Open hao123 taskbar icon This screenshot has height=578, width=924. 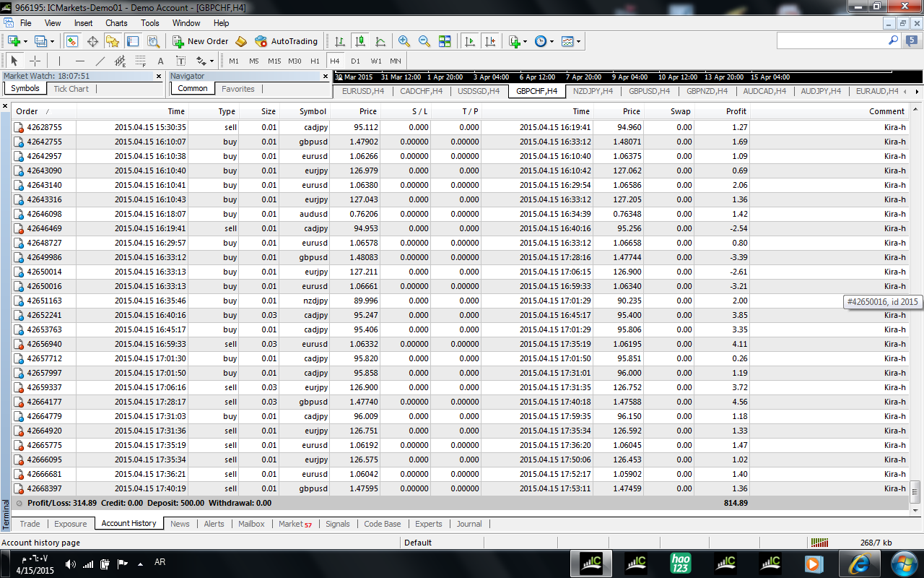pos(681,562)
